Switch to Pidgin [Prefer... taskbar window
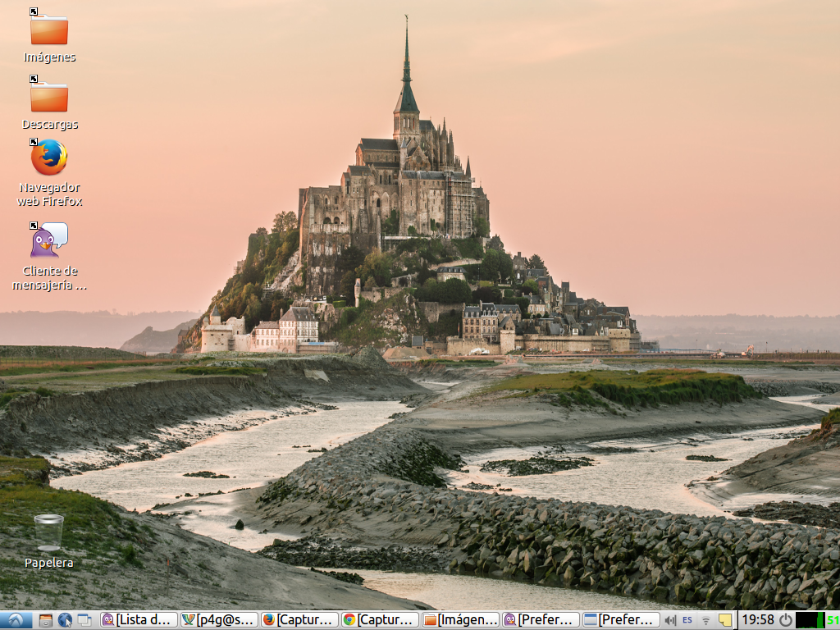Screen dimensions: 840x630 (541, 620)
